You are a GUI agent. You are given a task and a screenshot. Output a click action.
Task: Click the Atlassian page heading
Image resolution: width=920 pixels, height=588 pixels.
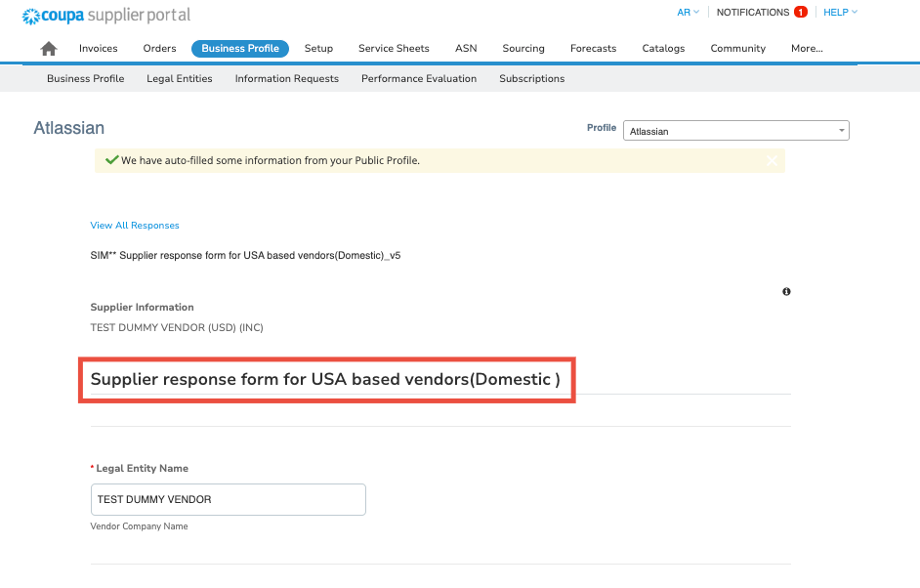[x=68, y=128]
